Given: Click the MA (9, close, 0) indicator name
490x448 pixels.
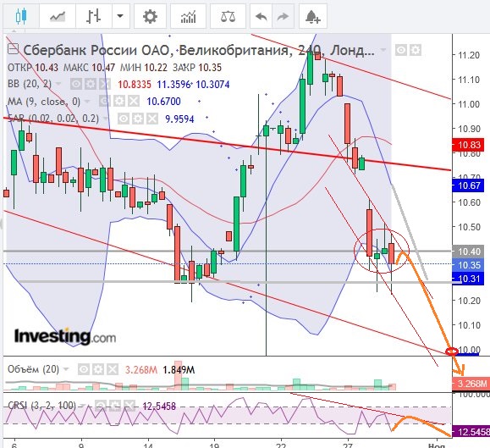Looking at the screenshot, I should coord(44,102).
